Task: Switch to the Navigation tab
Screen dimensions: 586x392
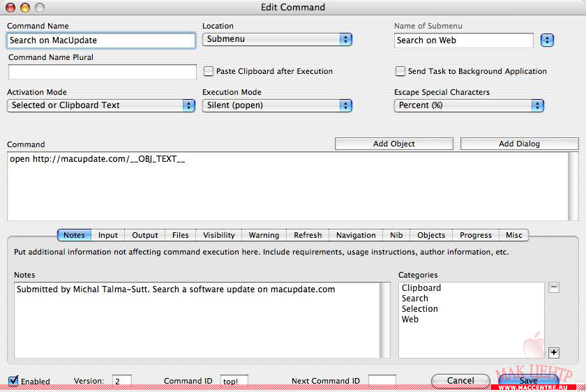Action: (x=356, y=235)
